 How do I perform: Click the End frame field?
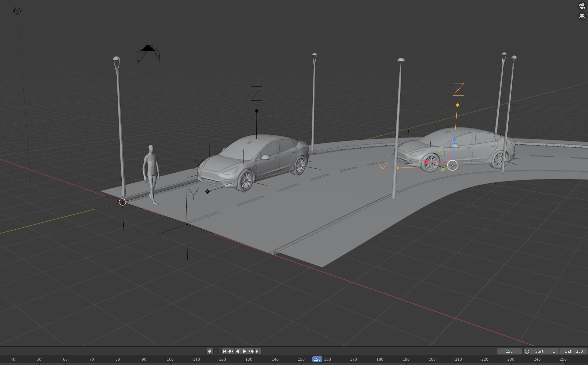coord(573,351)
